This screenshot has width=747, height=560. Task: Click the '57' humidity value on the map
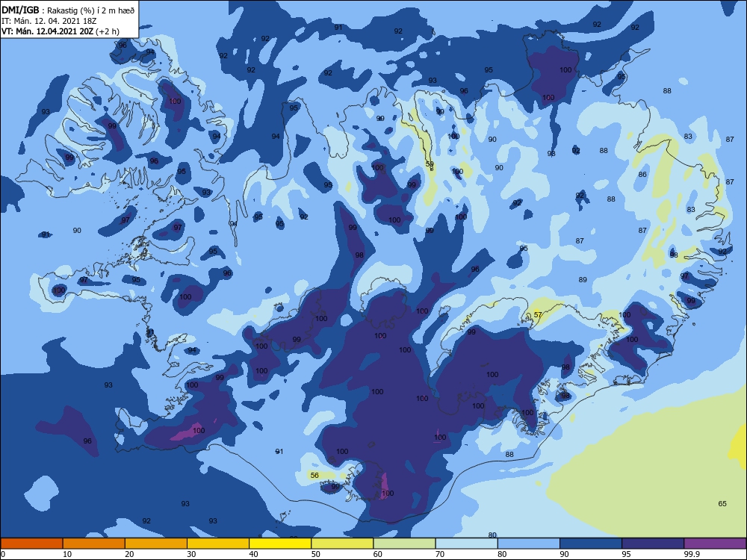(538, 315)
